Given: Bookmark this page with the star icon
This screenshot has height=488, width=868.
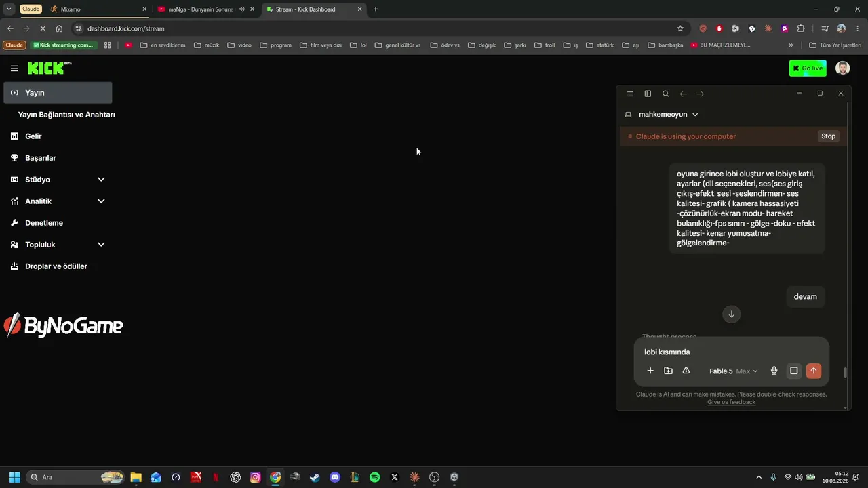Looking at the screenshot, I should click(680, 28).
